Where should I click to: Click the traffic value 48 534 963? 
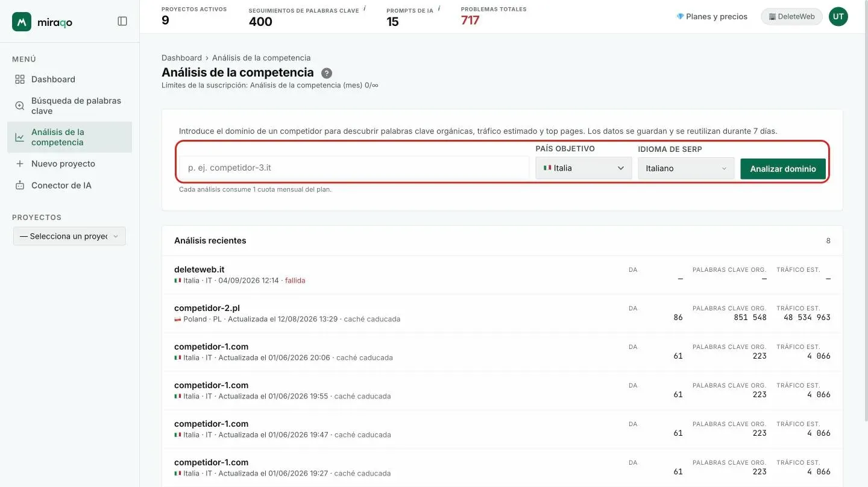tap(807, 317)
